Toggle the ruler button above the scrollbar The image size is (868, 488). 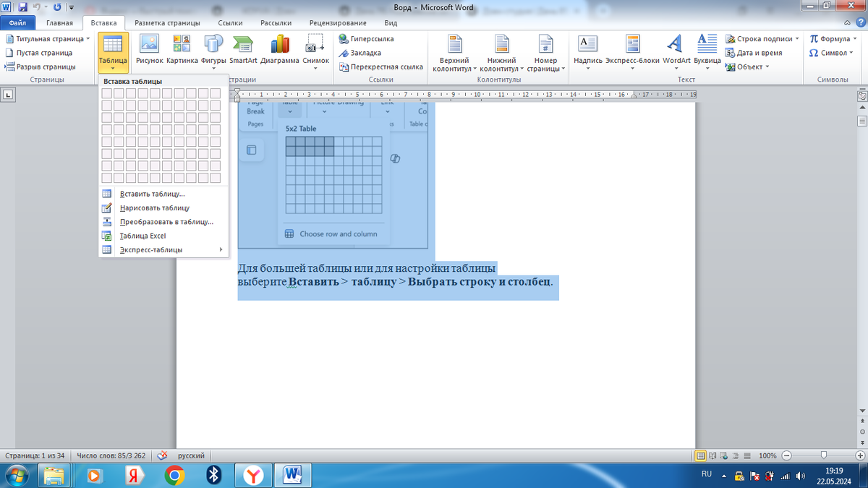point(861,94)
